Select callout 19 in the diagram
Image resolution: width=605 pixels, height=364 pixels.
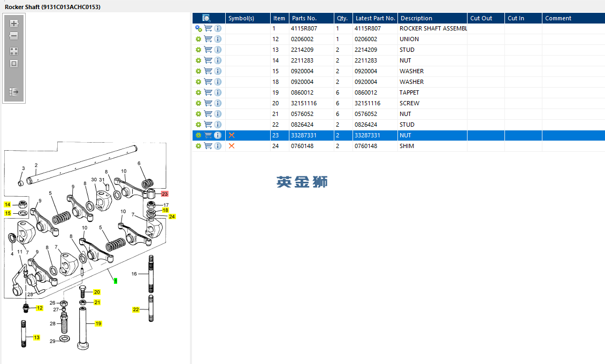[x=98, y=323]
